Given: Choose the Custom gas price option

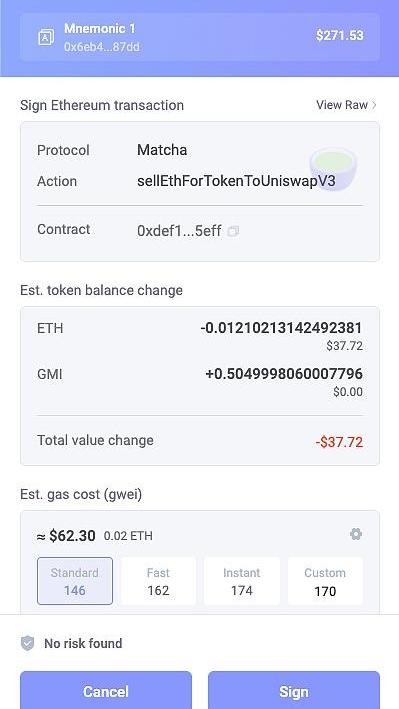Looking at the screenshot, I should point(325,581).
